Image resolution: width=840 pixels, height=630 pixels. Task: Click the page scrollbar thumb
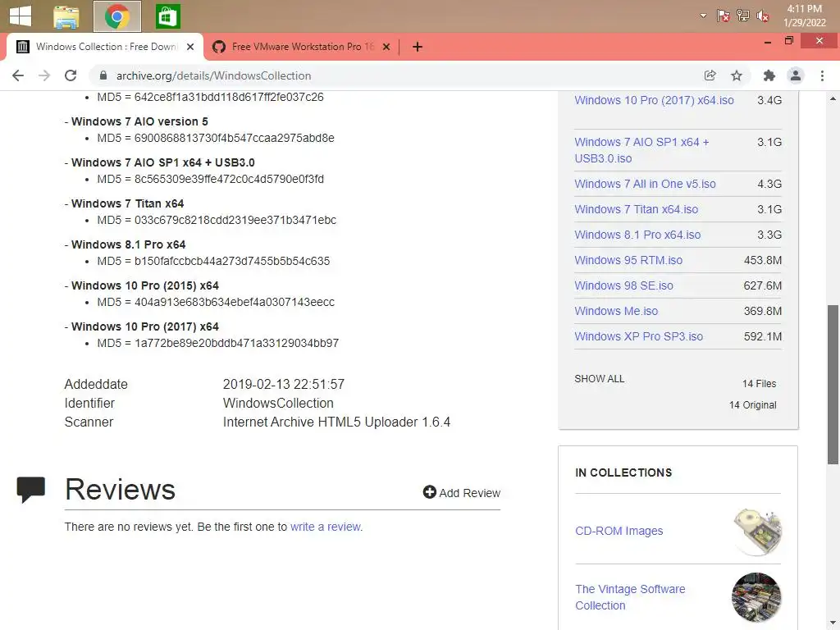[833, 385]
